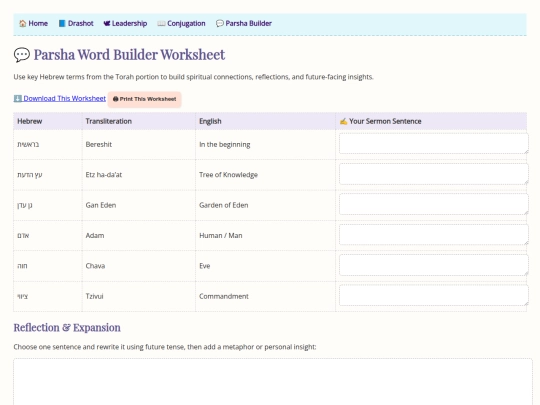Click the Tzivui transliteration cell
The image size is (540, 405).
(x=139, y=296)
